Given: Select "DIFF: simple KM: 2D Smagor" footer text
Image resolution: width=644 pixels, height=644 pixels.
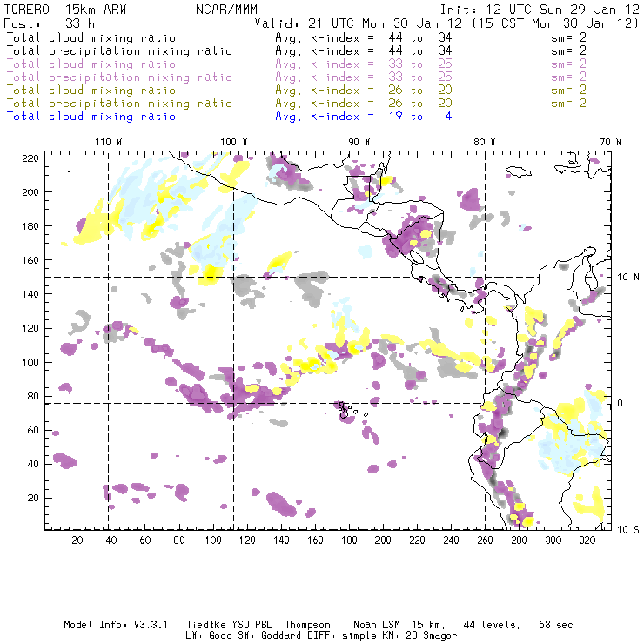Looking at the screenshot, I should click(382, 635).
